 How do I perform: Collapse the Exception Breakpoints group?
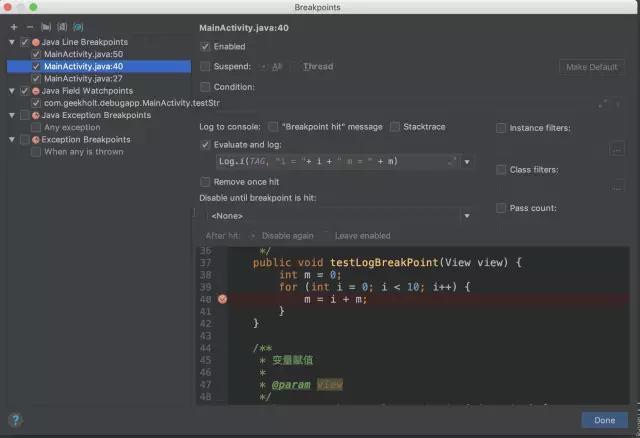click(12, 140)
